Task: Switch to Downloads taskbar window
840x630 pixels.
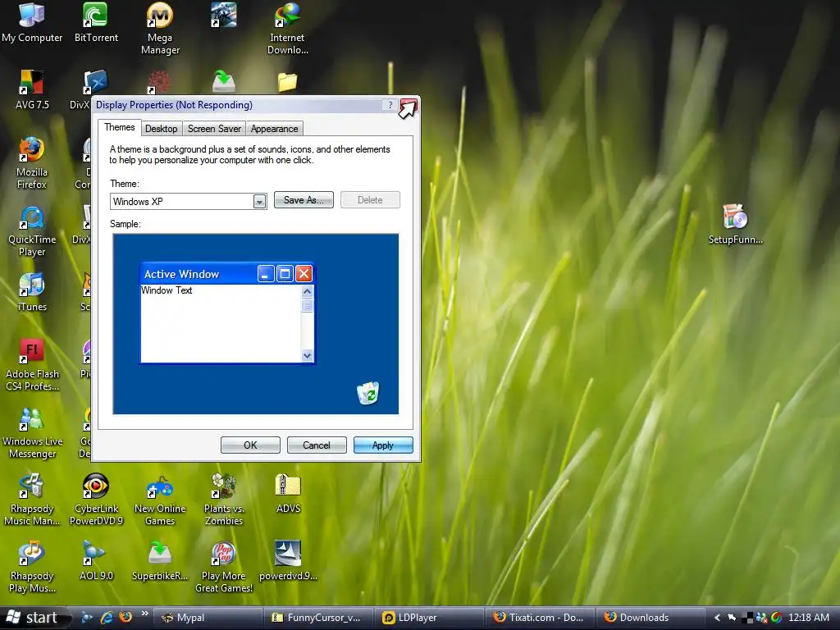Action: [651, 618]
